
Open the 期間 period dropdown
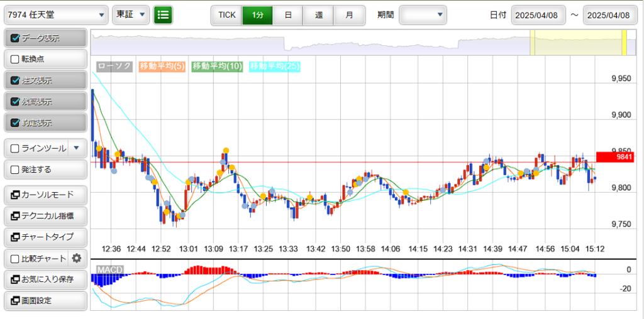423,14
